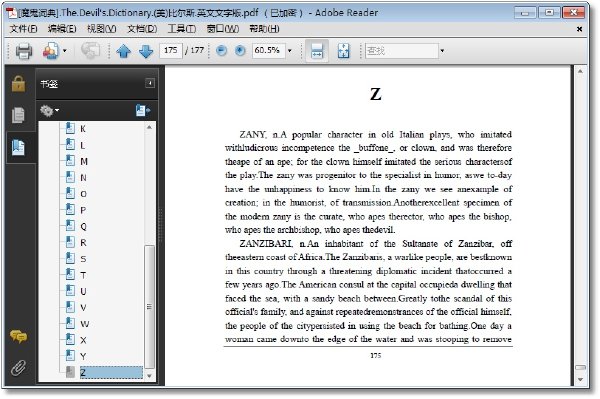Image resolution: width=600 pixels, height=399 pixels.
Task: Toggle fit width scrolling mode icon
Action: (x=317, y=50)
